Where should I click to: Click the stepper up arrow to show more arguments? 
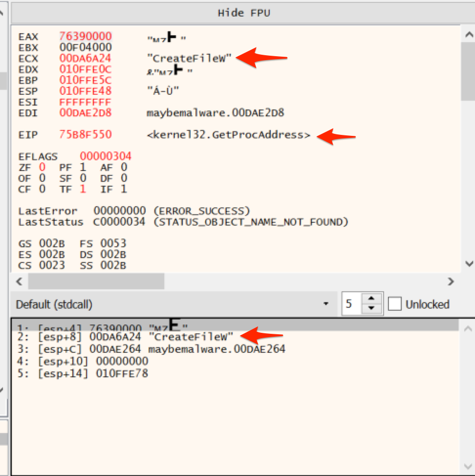click(x=371, y=299)
